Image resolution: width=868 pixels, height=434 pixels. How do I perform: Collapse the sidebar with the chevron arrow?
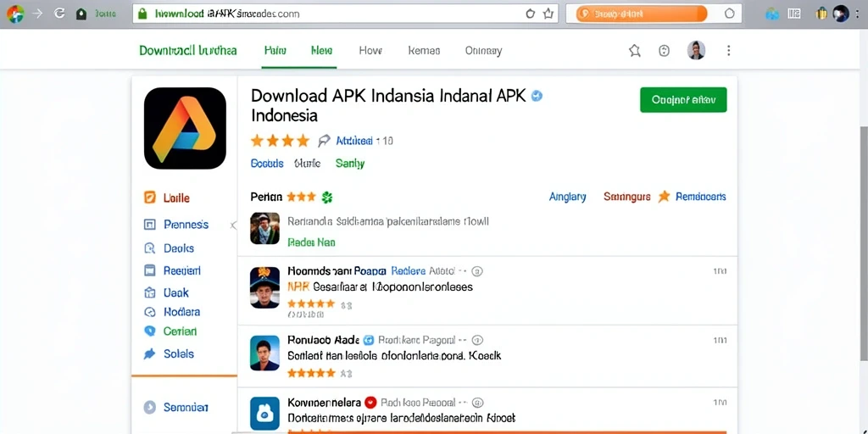pos(233,225)
